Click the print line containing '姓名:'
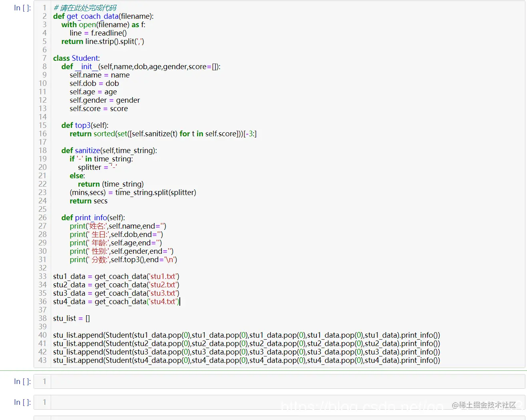 pyautogui.click(x=118, y=226)
